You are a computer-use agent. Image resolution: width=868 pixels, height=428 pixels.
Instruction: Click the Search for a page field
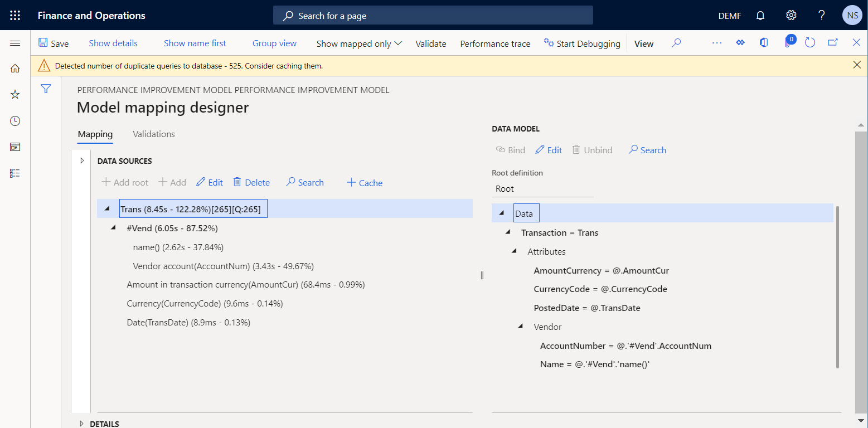pyautogui.click(x=433, y=15)
